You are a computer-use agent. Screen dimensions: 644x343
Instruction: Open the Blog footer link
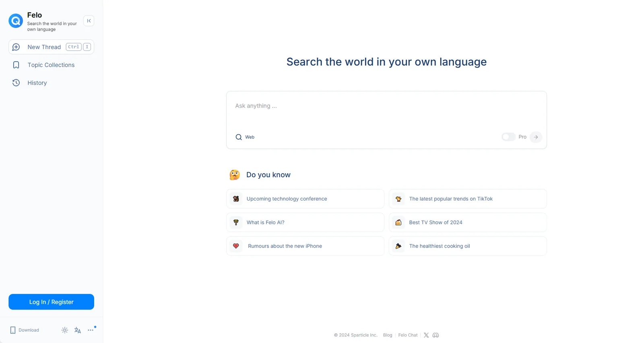tap(388, 335)
